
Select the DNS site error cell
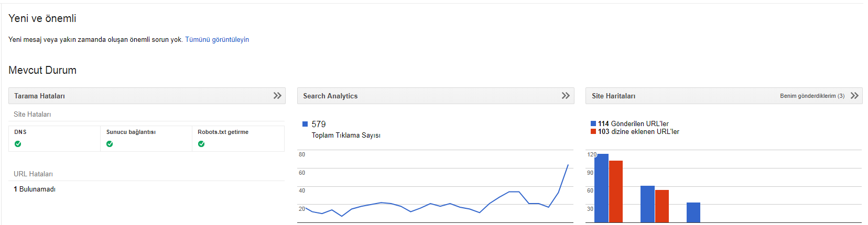tap(55, 139)
